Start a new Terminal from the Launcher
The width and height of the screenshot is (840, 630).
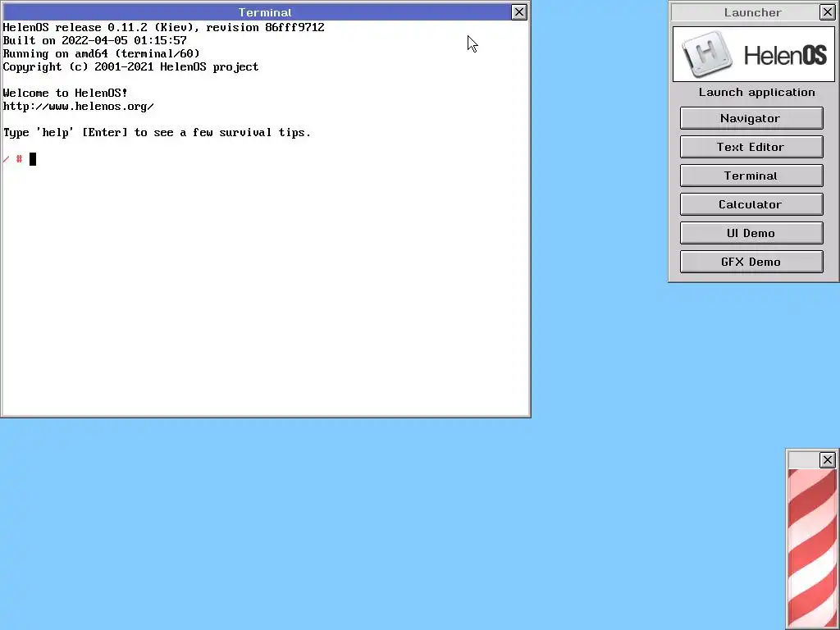click(751, 176)
